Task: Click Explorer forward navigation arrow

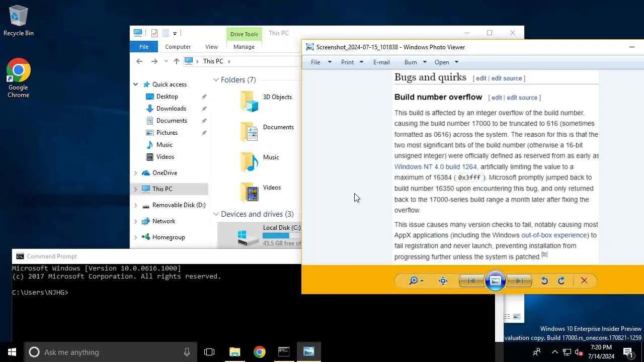Action: [154, 61]
